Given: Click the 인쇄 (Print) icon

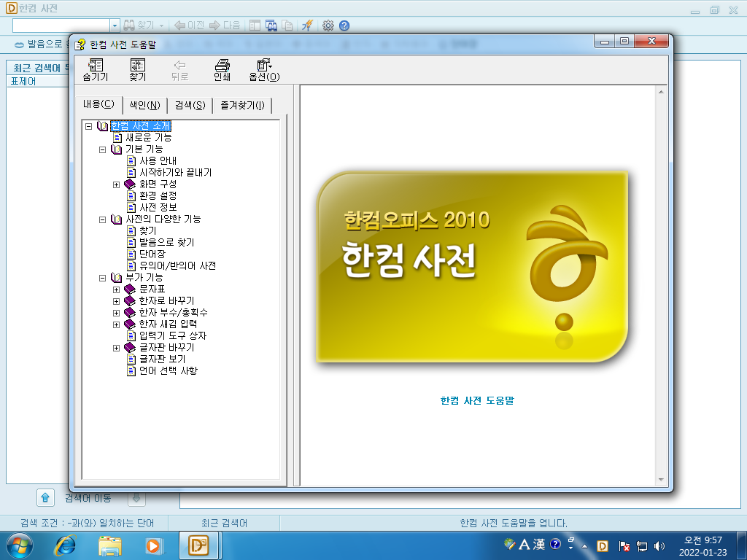Looking at the screenshot, I should tap(222, 69).
